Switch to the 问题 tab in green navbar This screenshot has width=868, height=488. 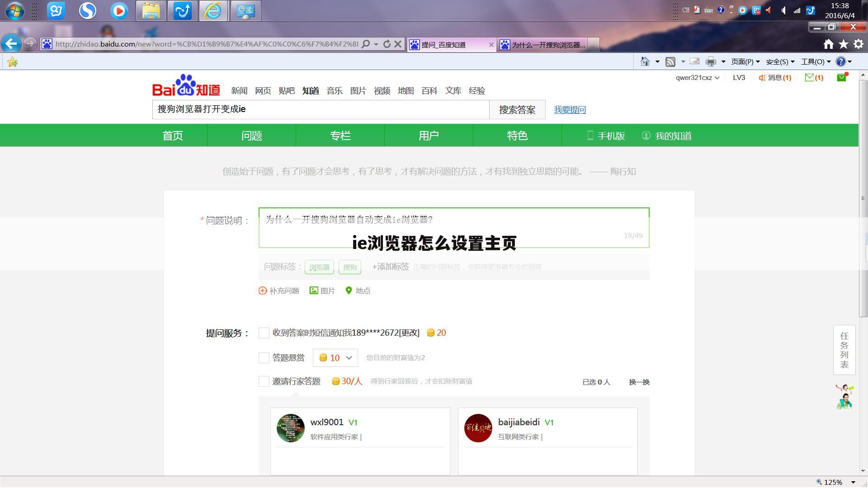(251, 135)
